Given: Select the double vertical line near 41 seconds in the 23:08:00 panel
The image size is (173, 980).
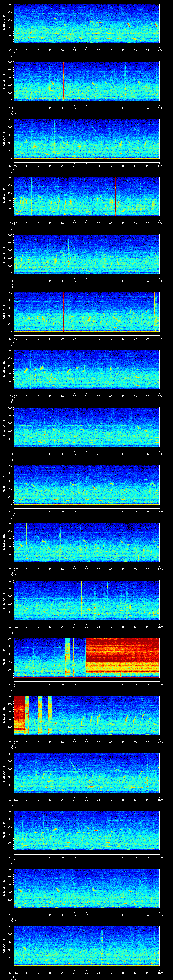Looking at the screenshot, I should point(113,427).
